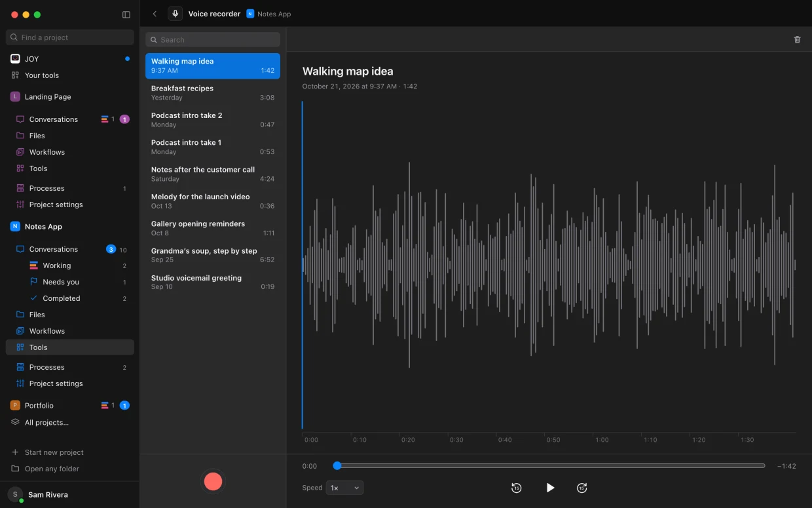Click the Walking map idea title heading
Image resolution: width=812 pixels, height=508 pixels.
point(348,71)
